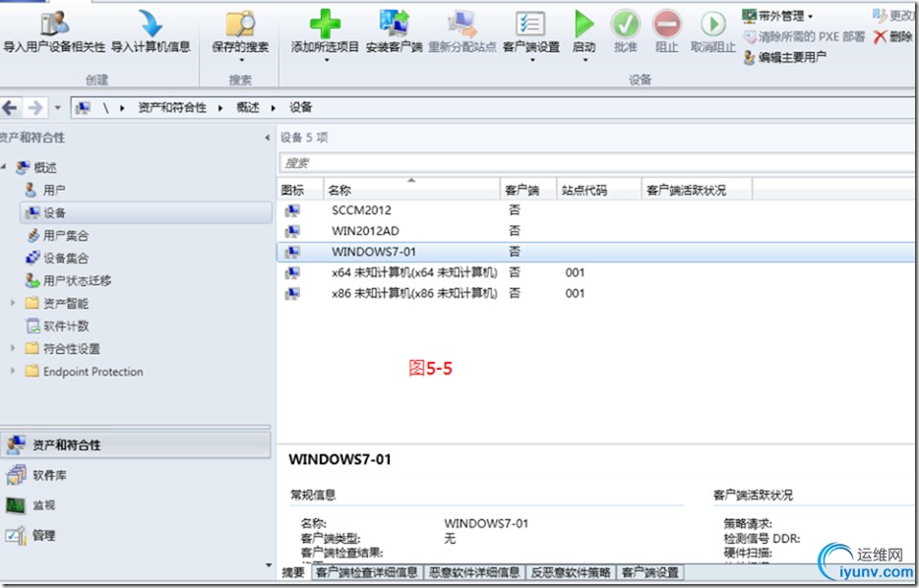Screen dimensions: 919x588
Task: Sort by 客户端活跃状况 column header
Action: pos(697,190)
